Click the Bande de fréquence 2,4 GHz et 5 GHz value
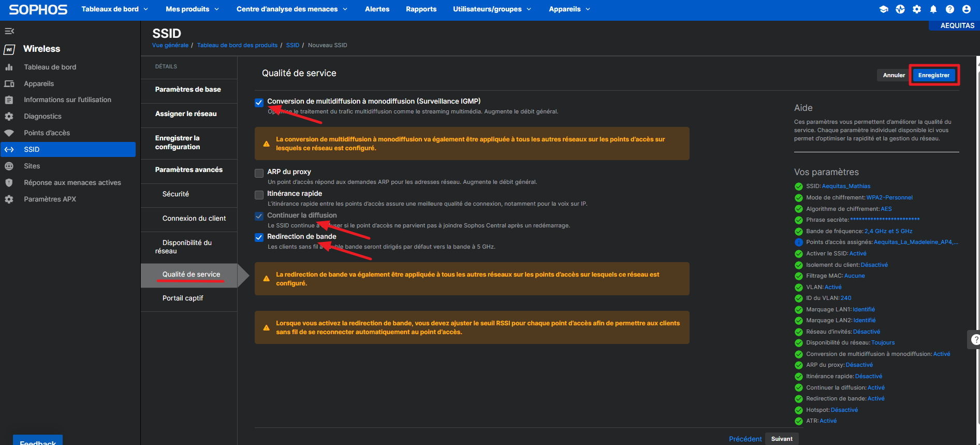 click(x=888, y=232)
